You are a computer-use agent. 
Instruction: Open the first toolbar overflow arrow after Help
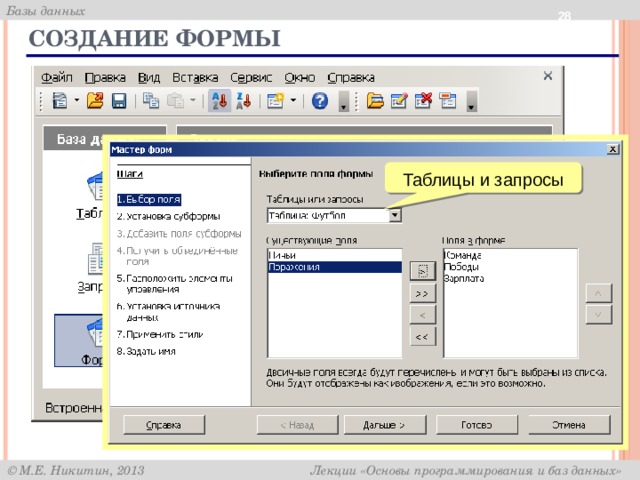[344, 101]
